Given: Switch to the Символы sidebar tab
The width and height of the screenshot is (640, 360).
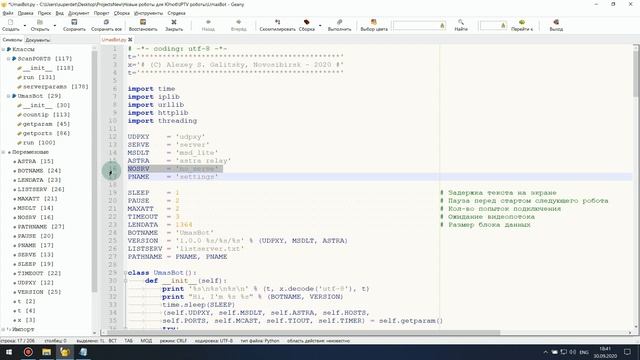Looking at the screenshot, I should point(12,40).
